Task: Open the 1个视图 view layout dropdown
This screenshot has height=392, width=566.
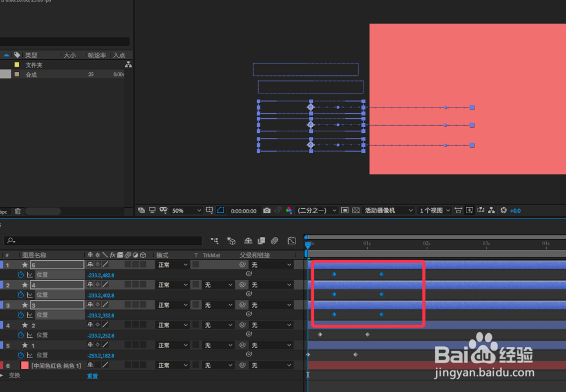Action: 435,210
